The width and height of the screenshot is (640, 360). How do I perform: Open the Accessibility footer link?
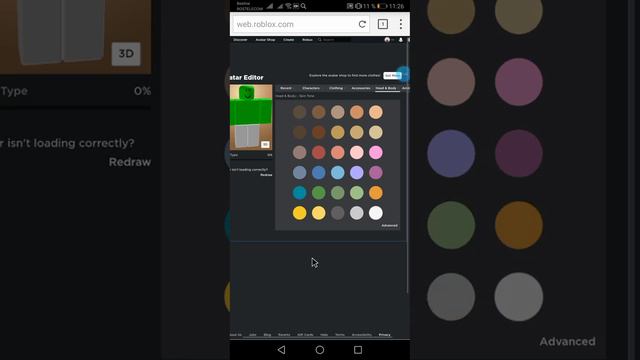tap(362, 335)
